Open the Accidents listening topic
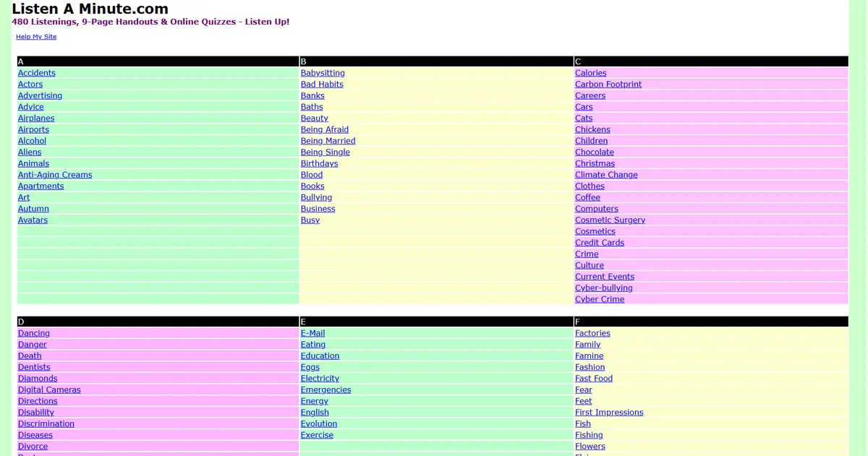This screenshot has width=868, height=456. (x=36, y=73)
